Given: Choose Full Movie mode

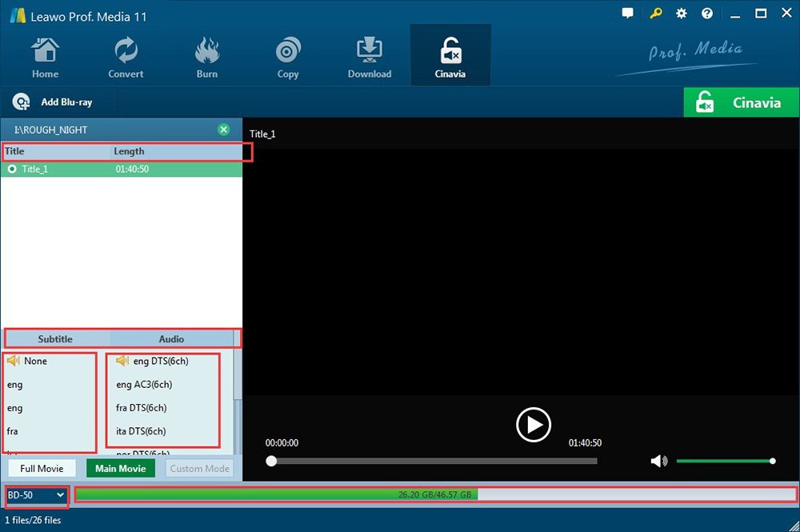Looking at the screenshot, I should tap(42, 468).
